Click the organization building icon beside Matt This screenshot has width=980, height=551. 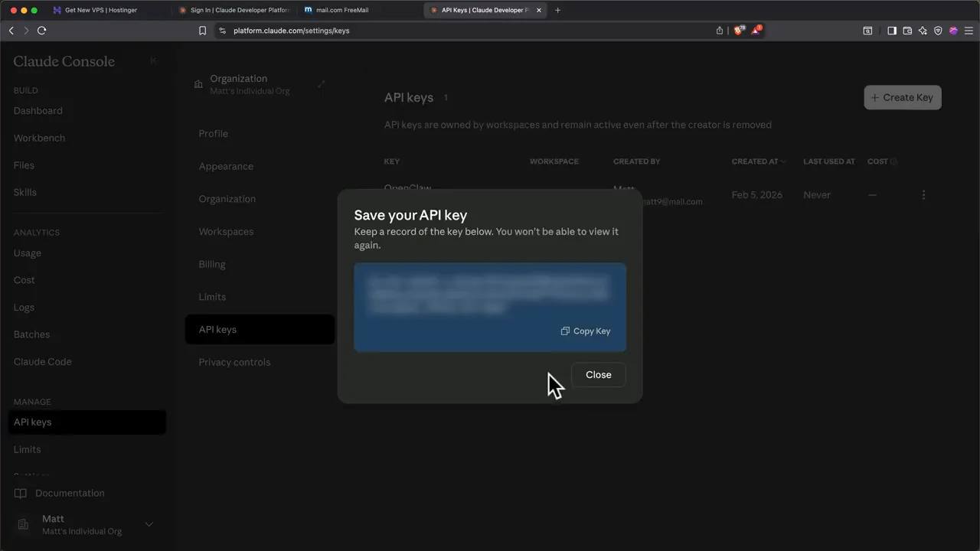click(x=23, y=525)
